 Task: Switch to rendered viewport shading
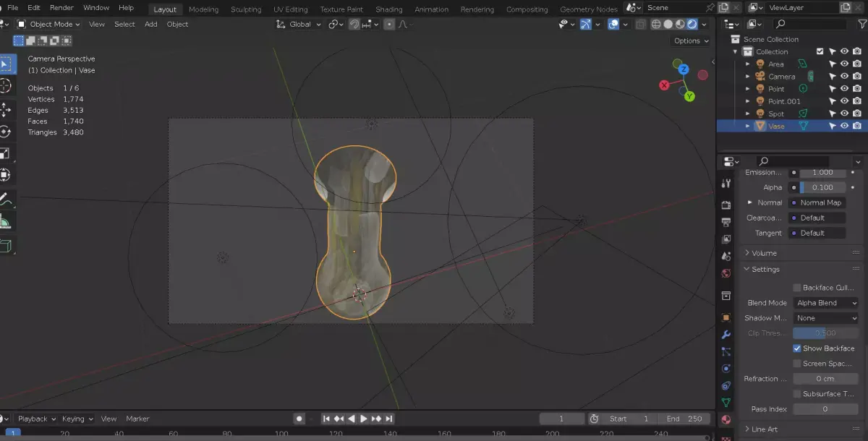(693, 24)
